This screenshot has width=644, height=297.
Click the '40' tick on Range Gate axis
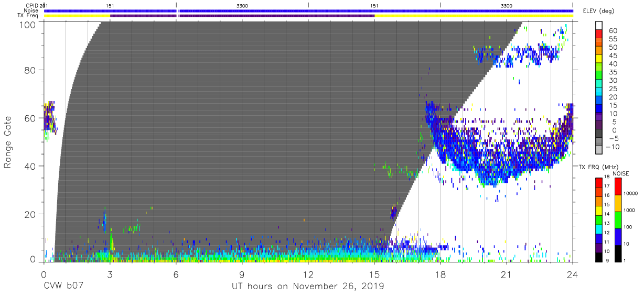pos(30,166)
